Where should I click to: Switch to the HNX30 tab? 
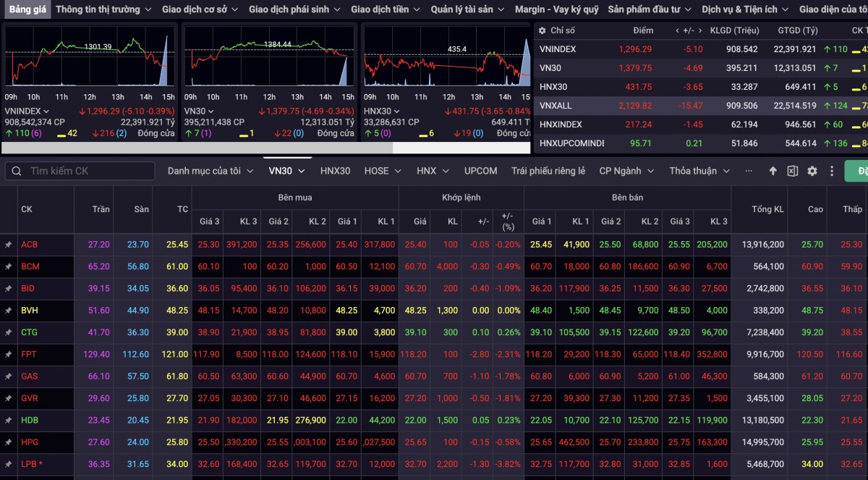tap(335, 171)
